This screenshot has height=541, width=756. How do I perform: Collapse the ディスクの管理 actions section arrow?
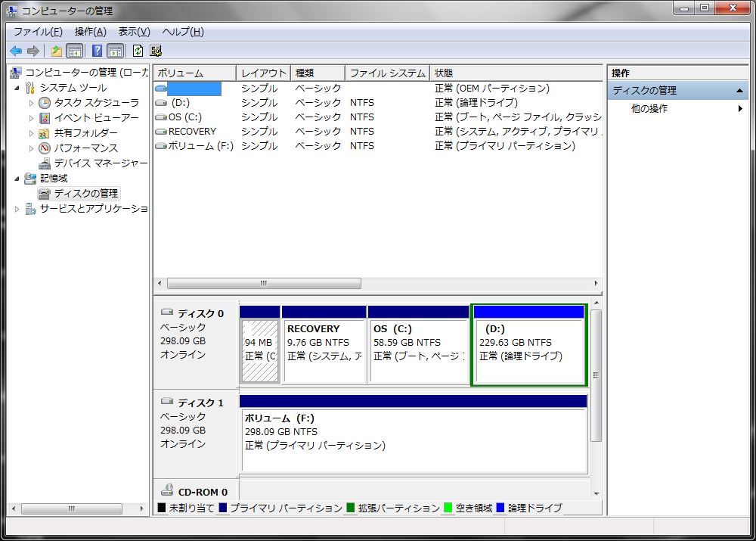pos(739,91)
